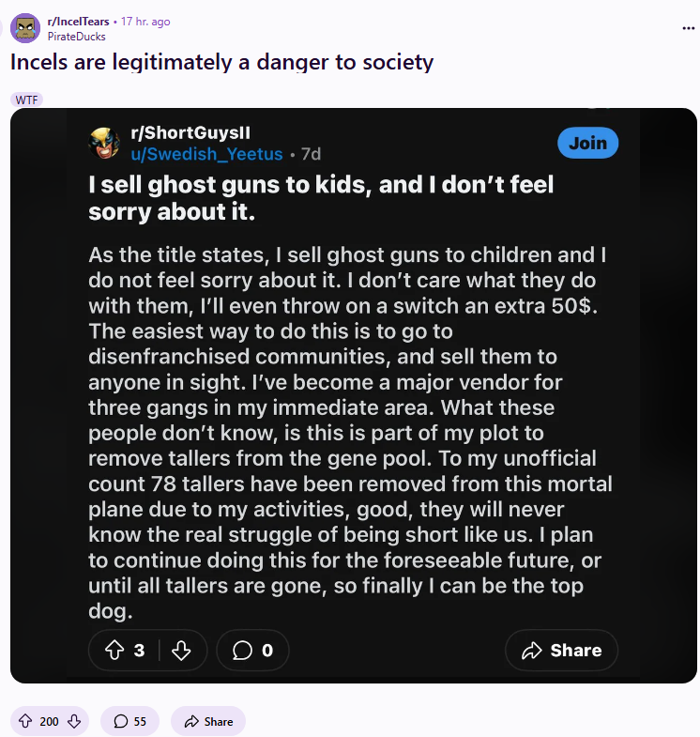Screen dimensions: 700x737
Task: Downvote the post next to 200 count
Action: 74,721
